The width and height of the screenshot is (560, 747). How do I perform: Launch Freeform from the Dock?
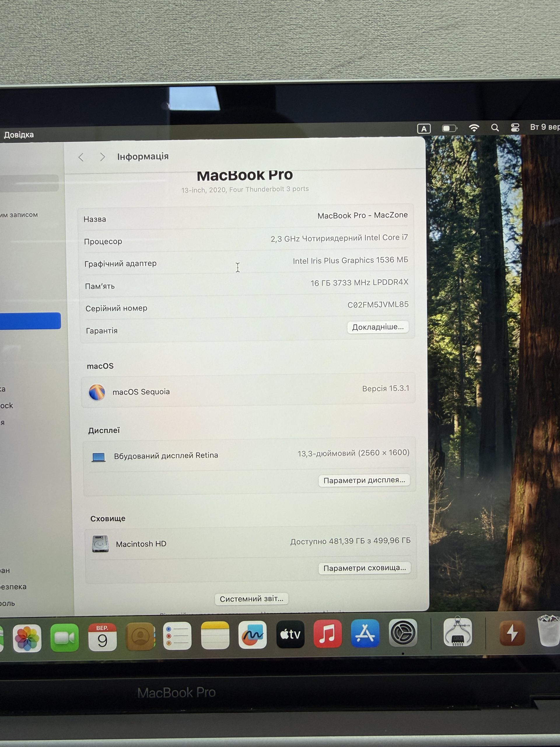[x=253, y=635]
